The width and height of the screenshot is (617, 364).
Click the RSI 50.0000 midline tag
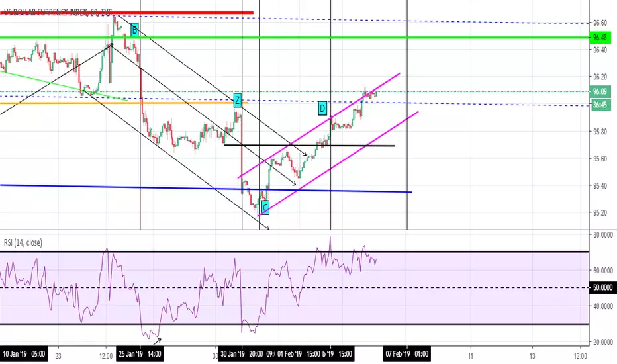tap(603, 288)
